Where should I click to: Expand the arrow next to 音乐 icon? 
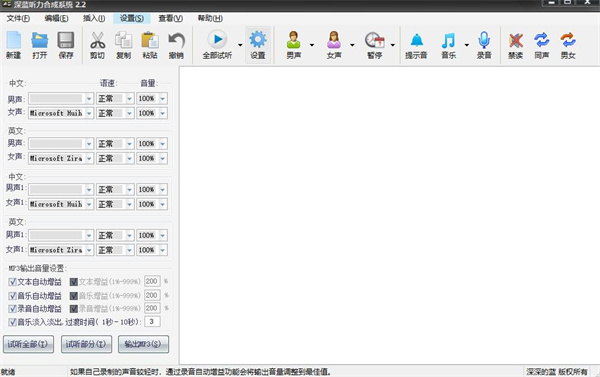[467, 45]
